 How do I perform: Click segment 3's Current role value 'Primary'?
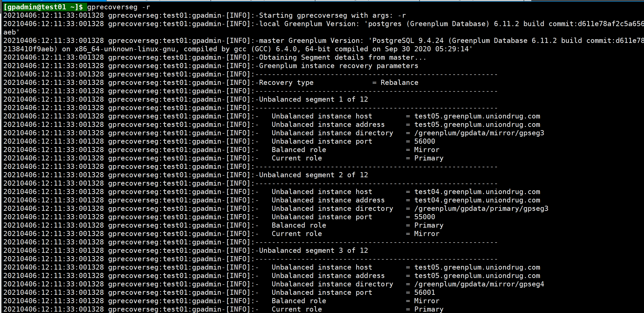pos(429,309)
